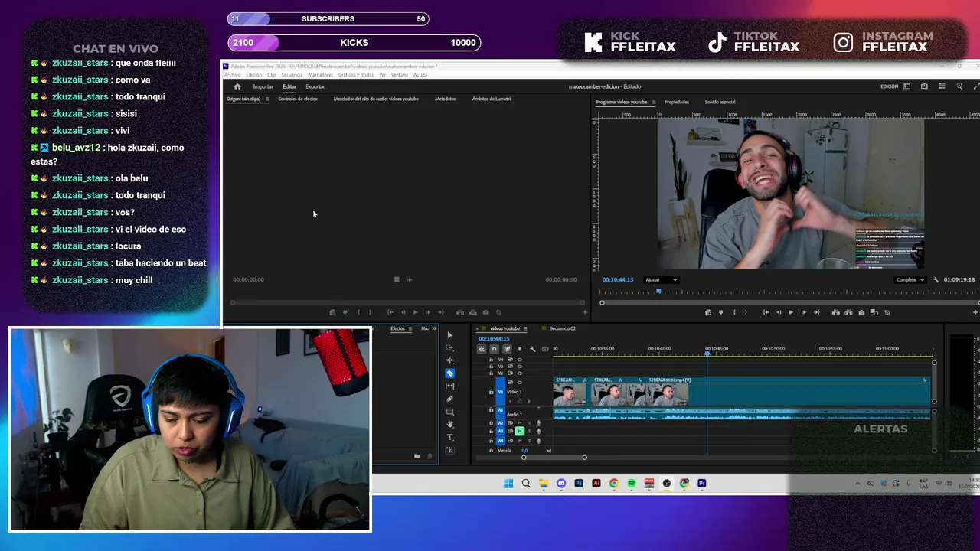Click Program monitor scrub bar playhead
The height and width of the screenshot is (551, 980).
click(x=658, y=291)
